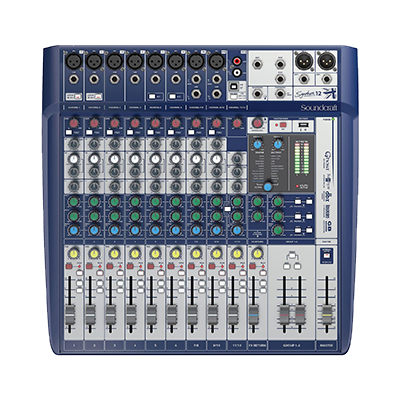Viewport: 400px width, 400px height.
Task: Click the large blue effects selector knob
Action: coord(267,187)
